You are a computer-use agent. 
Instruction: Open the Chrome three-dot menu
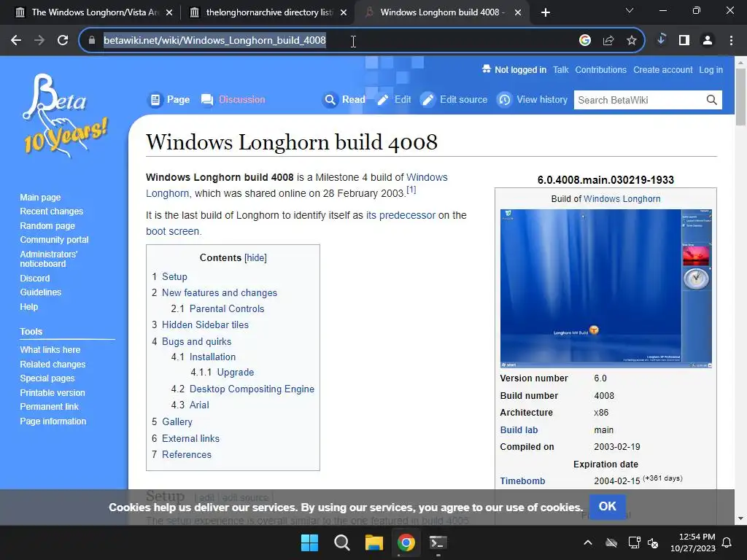point(731,40)
